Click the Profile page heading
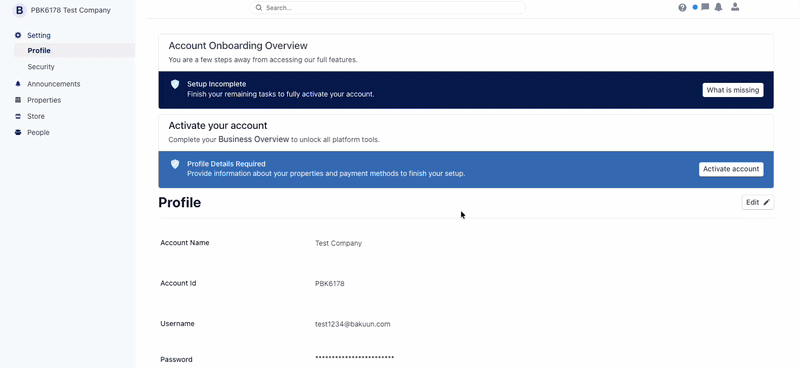The height and width of the screenshot is (368, 800). click(180, 203)
